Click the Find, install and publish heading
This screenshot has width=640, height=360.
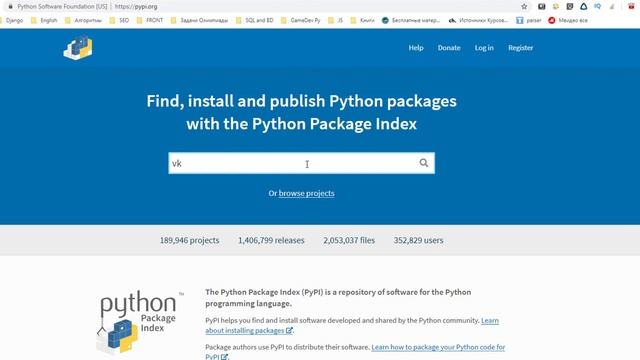(302, 112)
